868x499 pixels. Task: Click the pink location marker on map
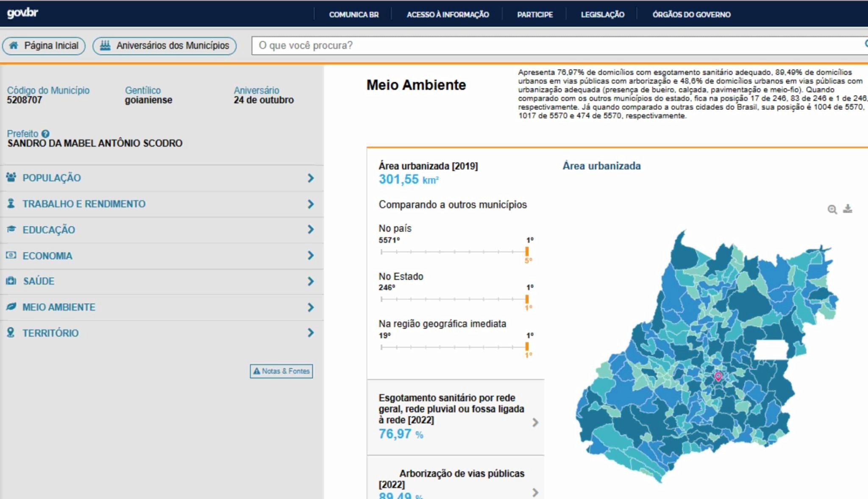(x=718, y=376)
